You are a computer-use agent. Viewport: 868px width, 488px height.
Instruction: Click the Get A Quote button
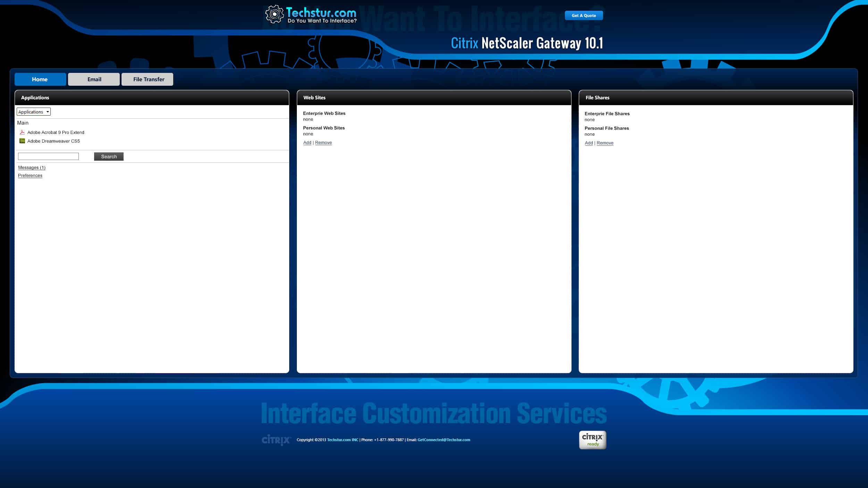point(584,15)
